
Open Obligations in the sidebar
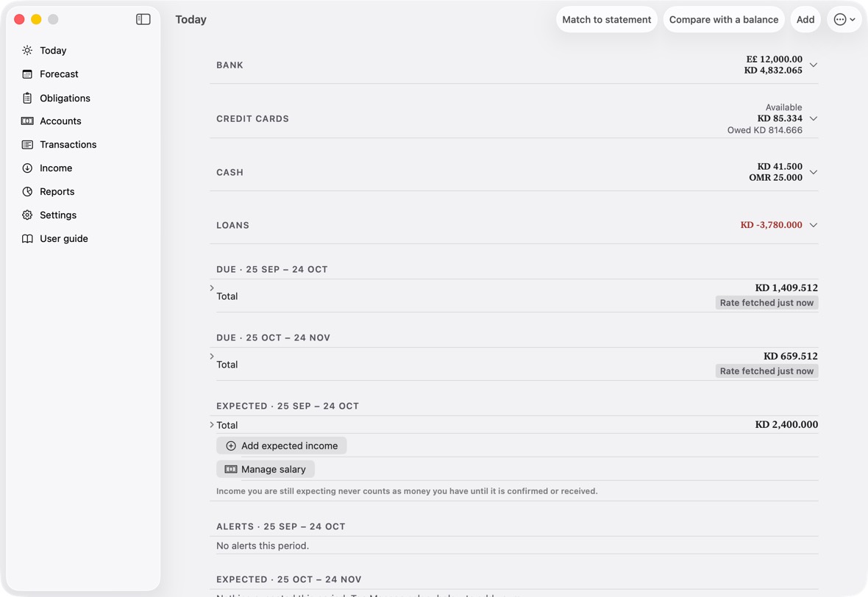point(65,98)
